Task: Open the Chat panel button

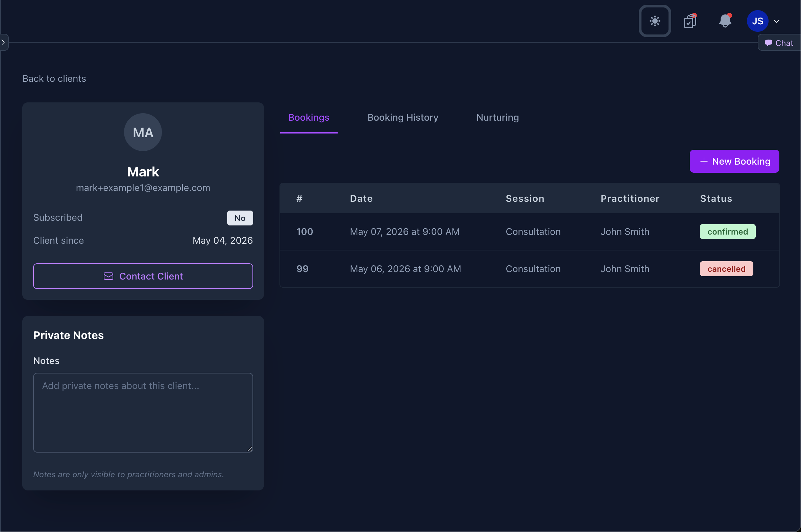Action: pyautogui.click(x=779, y=43)
